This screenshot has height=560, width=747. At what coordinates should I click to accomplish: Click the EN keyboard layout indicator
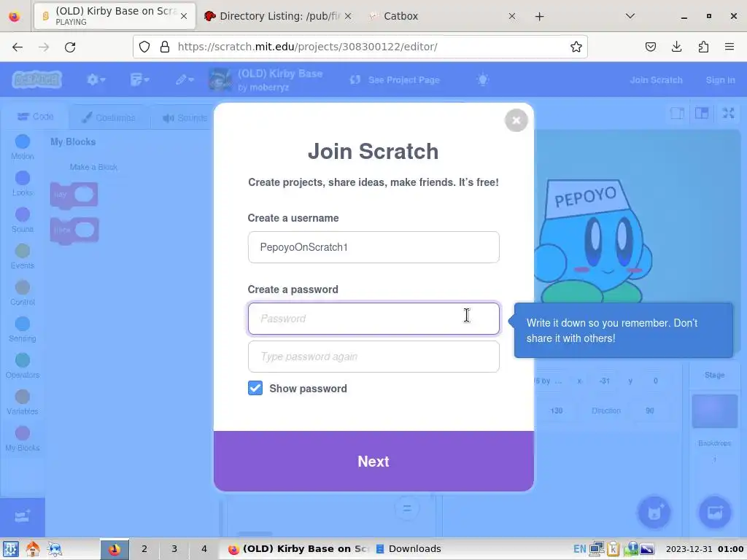(x=579, y=549)
